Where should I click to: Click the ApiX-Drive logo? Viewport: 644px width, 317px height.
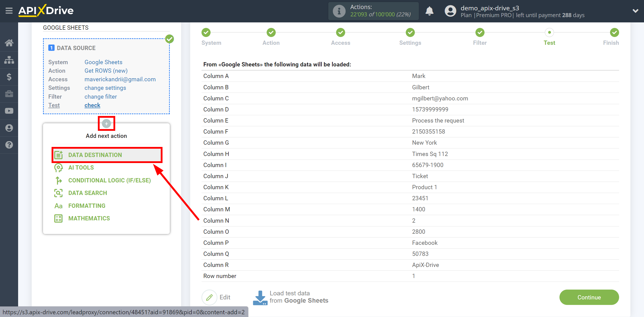point(46,11)
